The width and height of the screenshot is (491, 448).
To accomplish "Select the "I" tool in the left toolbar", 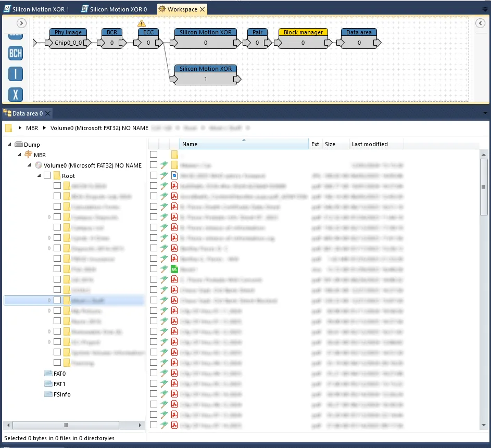I will (x=15, y=74).
